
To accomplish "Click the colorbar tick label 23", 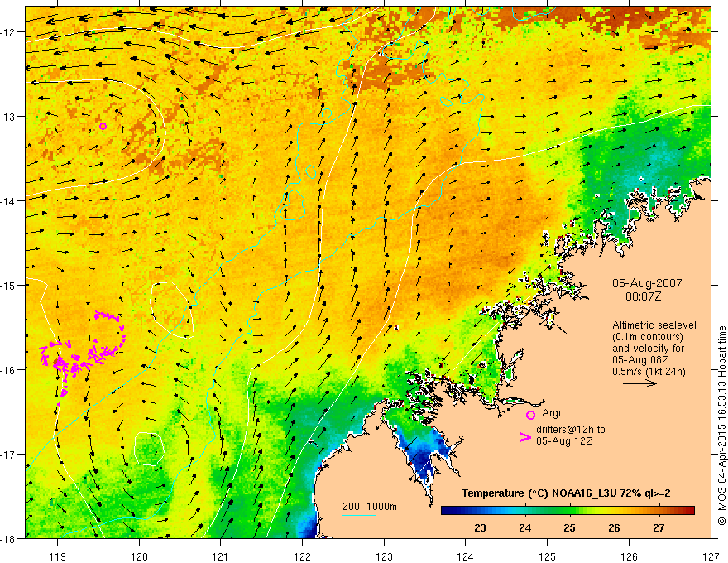I will coord(480,527).
